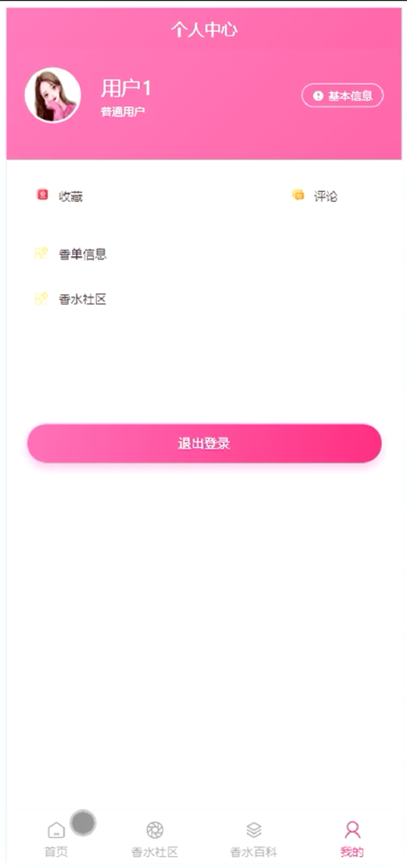Select the 香水社区 list entry text
The width and height of the screenshot is (407, 868).
tap(83, 299)
